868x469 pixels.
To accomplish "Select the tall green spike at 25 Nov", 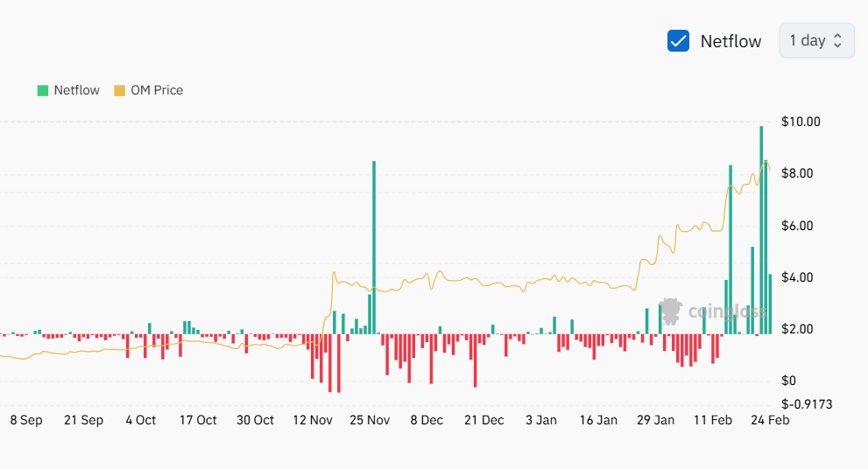I will tap(374, 245).
